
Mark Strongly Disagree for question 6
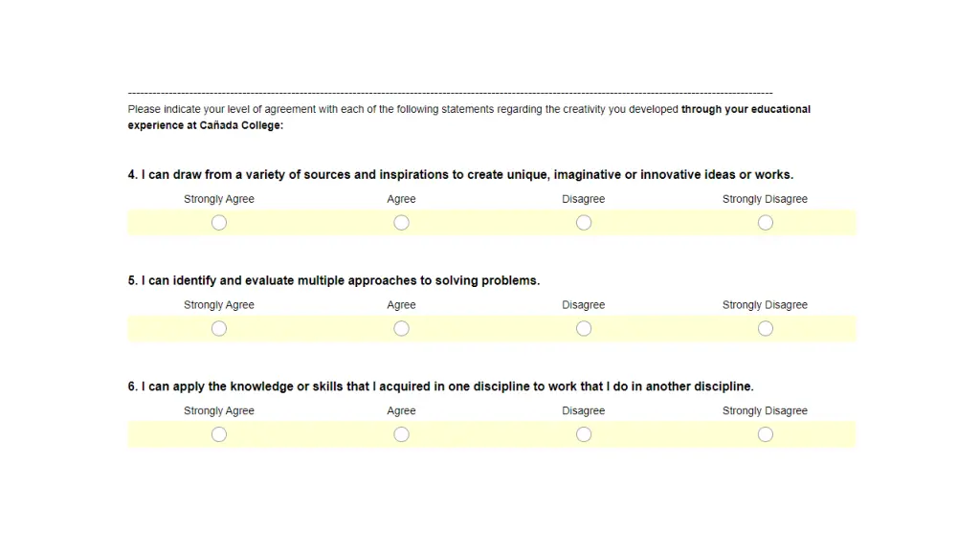[x=766, y=434]
